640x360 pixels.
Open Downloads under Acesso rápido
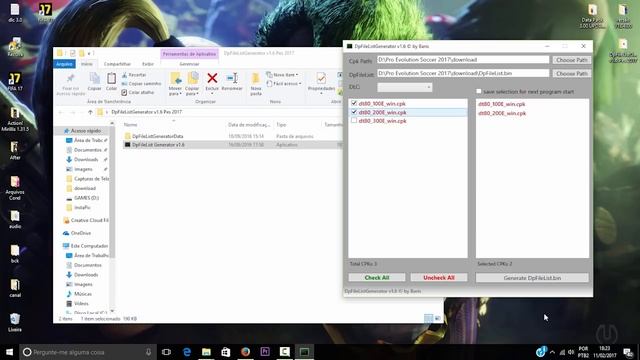click(86, 160)
